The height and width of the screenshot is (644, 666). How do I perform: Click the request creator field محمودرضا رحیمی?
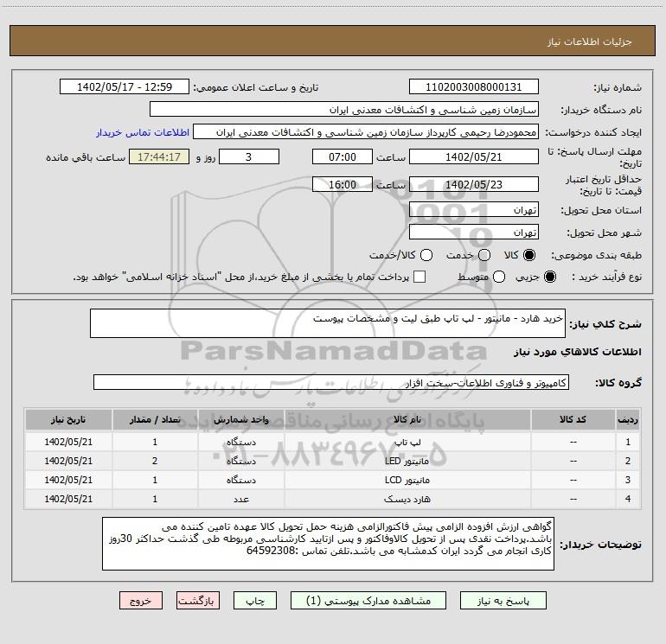point(366,132)
